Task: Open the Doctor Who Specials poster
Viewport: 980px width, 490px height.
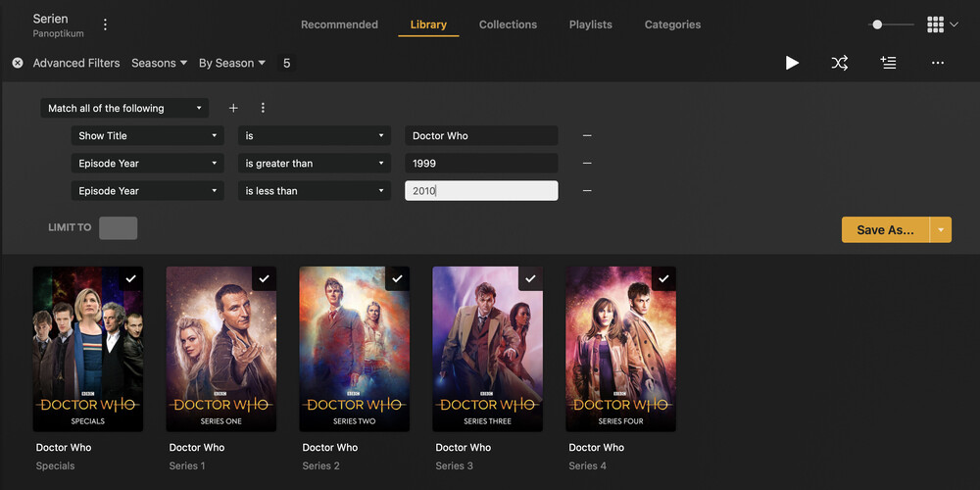Action: [88, 349]
